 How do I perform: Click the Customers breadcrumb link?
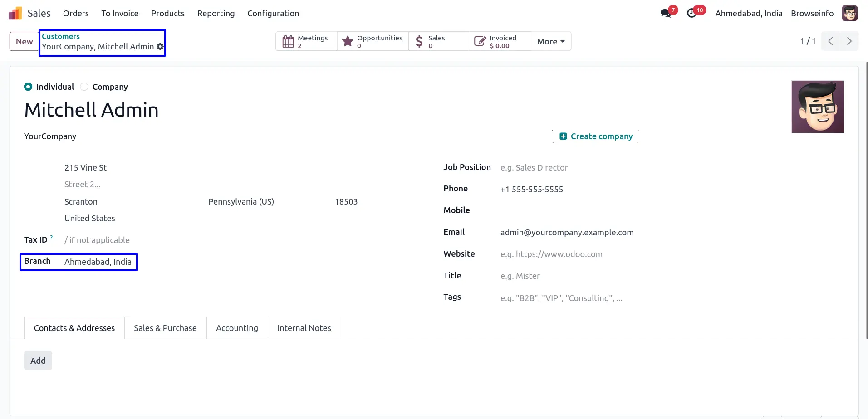[61, 36]
